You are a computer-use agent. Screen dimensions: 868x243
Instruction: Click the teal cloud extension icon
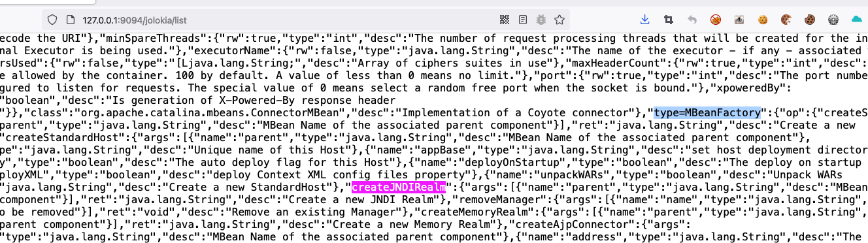857,20
